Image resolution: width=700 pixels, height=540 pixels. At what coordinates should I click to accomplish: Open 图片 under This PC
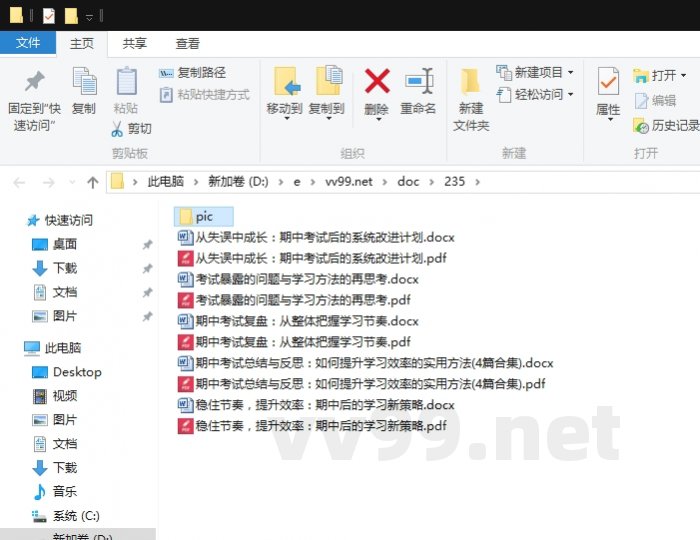pyautogui.click(x=54, y=420)
